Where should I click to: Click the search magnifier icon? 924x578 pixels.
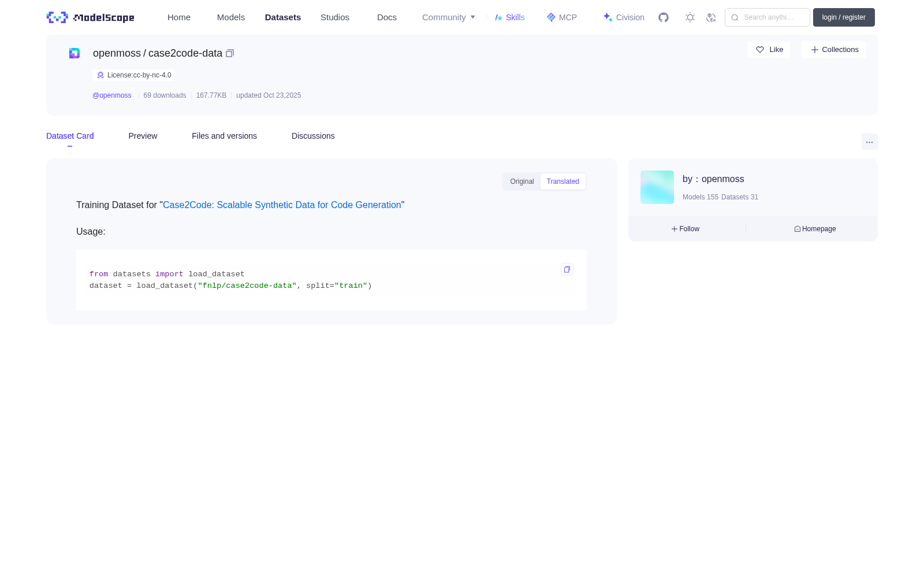[735, 17]
